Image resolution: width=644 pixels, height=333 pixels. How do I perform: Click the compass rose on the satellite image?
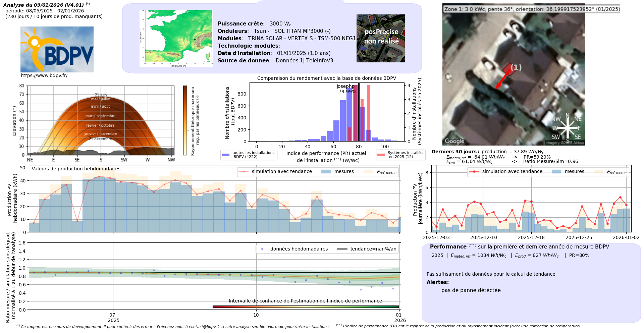point(567,128)
